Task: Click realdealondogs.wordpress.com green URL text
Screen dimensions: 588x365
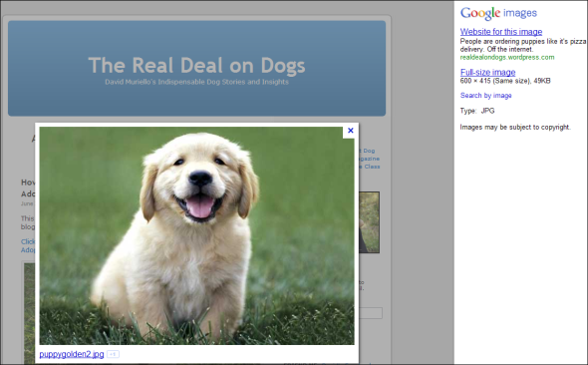Action: point(507,58)
